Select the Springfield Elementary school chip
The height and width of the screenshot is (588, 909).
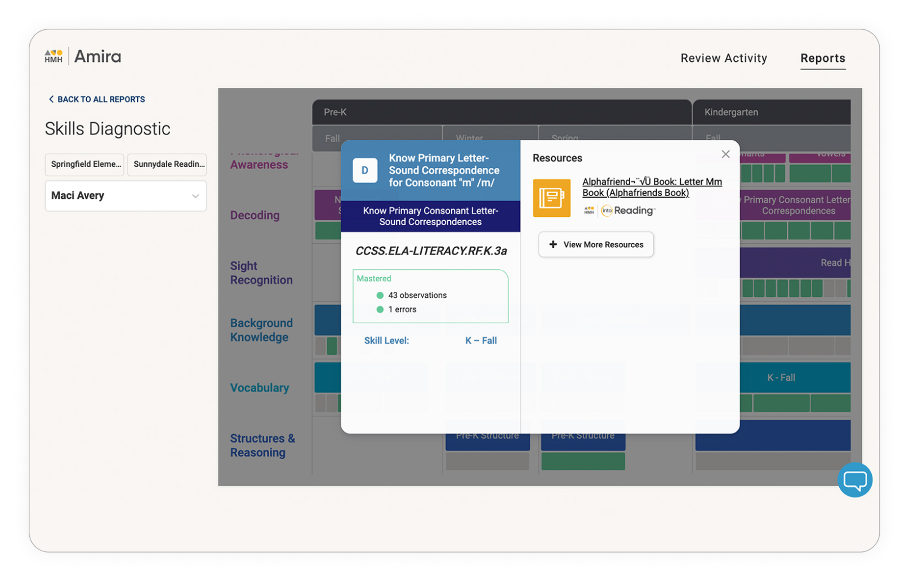tap(84, 164)
